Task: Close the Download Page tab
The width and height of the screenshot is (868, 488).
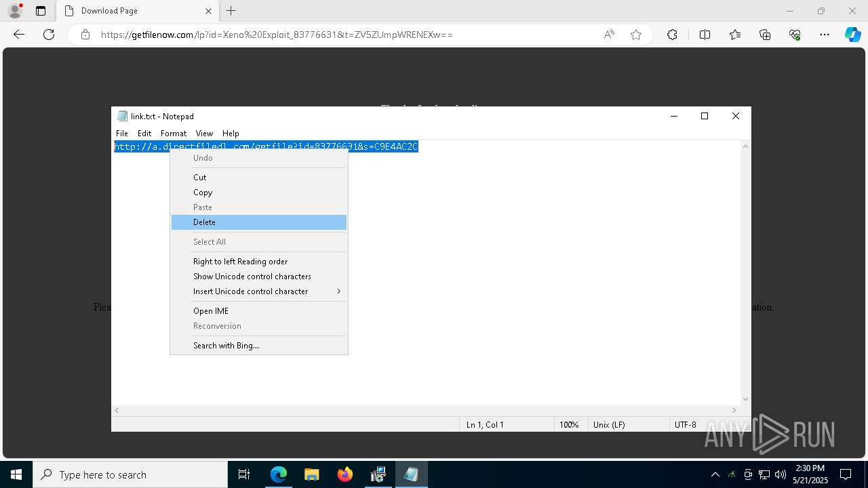Action: pyautogui.click(x=208, y=11)
